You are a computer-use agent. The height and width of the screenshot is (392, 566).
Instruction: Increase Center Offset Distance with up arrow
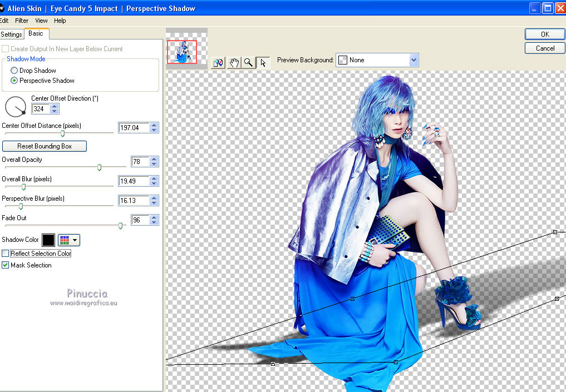(x=154, y=125)
